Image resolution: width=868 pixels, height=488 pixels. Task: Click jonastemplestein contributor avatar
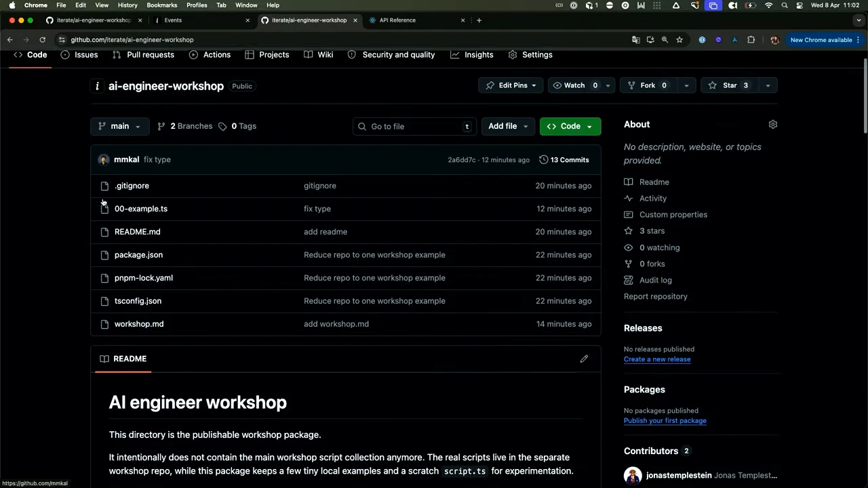(x=633, y=476)
